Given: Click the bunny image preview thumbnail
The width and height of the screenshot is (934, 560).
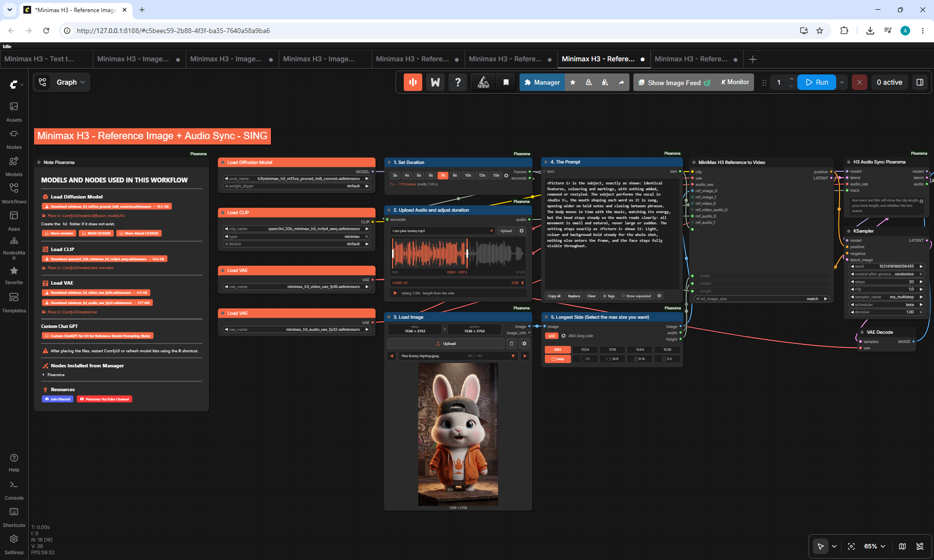Looking at the screenshot, I should coord(458,434).
